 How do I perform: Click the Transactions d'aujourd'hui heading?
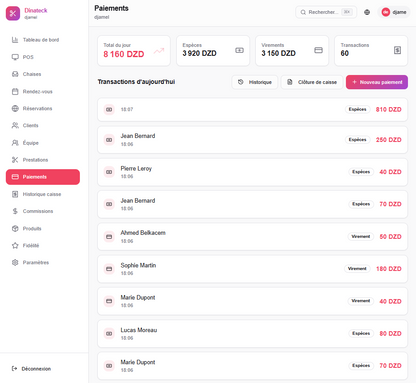click(136, 82)
